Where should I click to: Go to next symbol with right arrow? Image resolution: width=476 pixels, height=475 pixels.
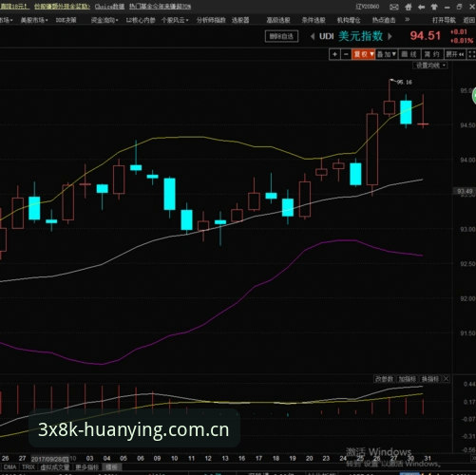click(x=390, y=36)
